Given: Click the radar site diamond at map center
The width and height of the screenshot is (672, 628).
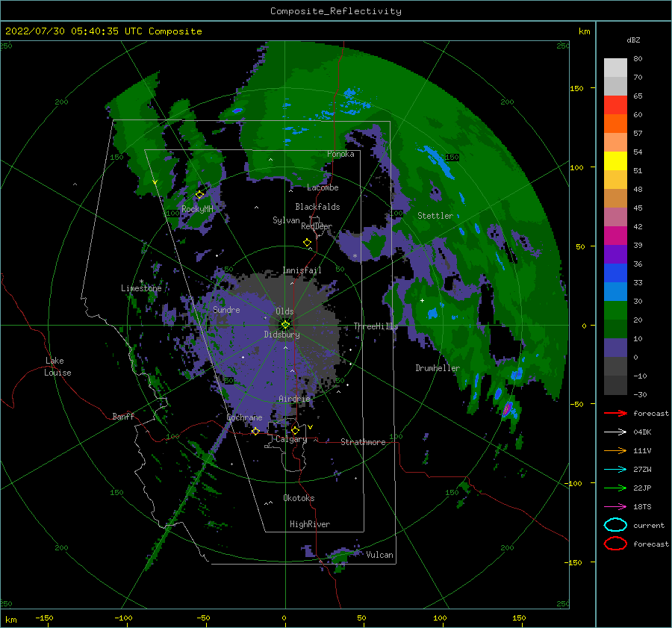Looking at the screenshot, I should pyautogui.click(x=285, y=325).
